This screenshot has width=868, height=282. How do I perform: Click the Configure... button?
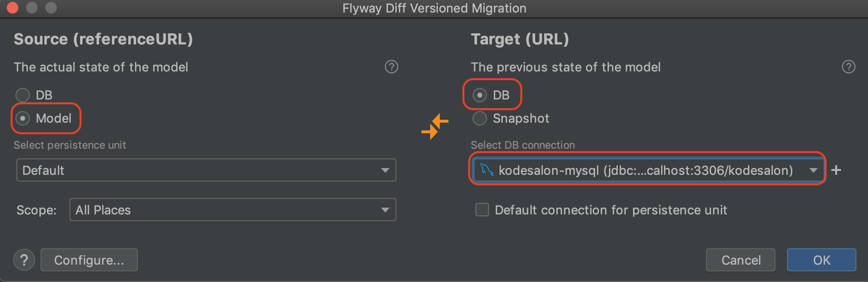tap(89, 260)
